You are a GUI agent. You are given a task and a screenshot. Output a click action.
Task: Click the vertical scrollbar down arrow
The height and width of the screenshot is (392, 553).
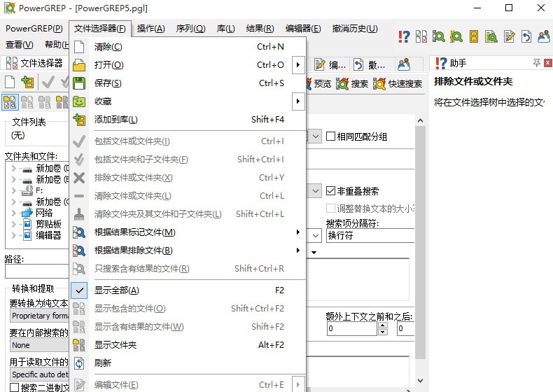pyautogui.click(x=421, y=380)
